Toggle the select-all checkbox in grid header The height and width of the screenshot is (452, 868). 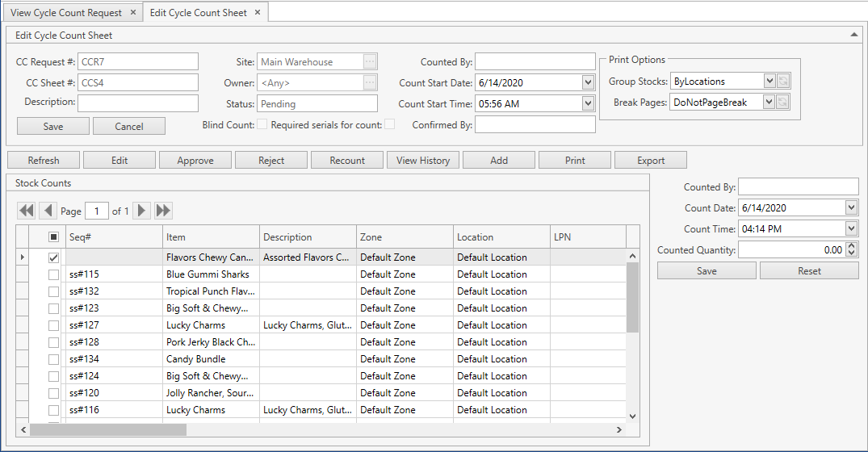pos(53,237)
